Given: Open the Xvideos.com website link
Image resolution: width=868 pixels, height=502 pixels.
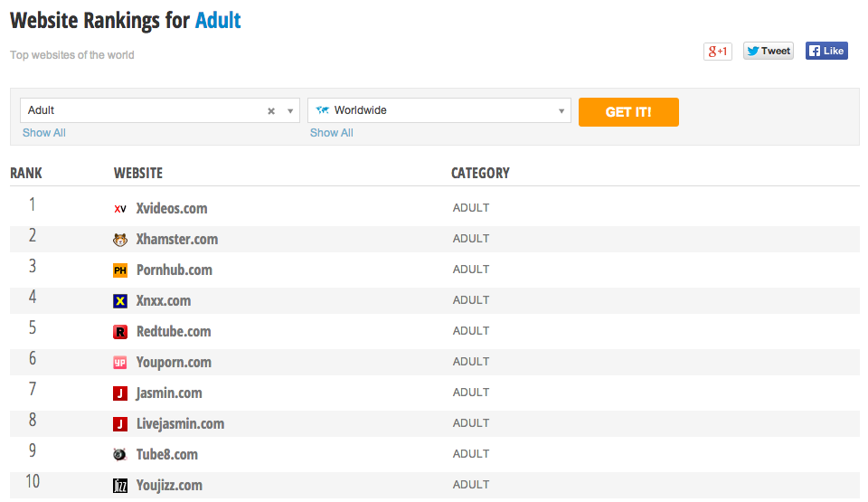Looking at the screenshot, I should pyautogui.click(x=172, y=208).
